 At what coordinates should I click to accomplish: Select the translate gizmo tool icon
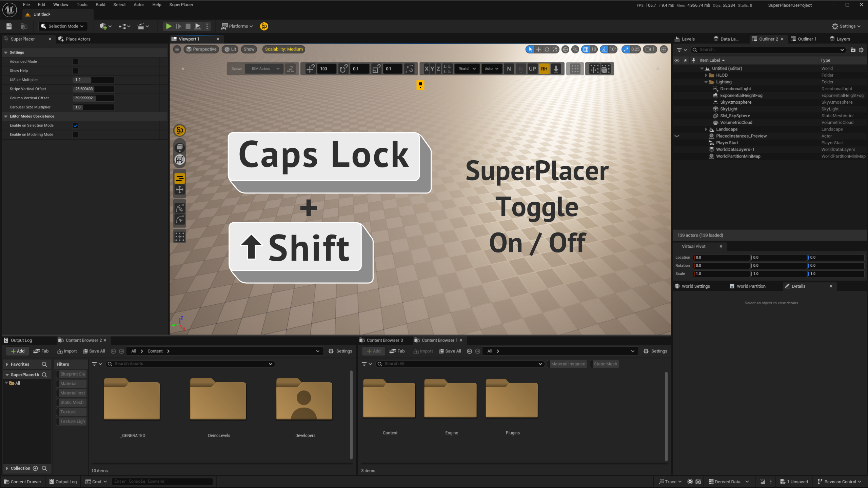click(538, 49)
